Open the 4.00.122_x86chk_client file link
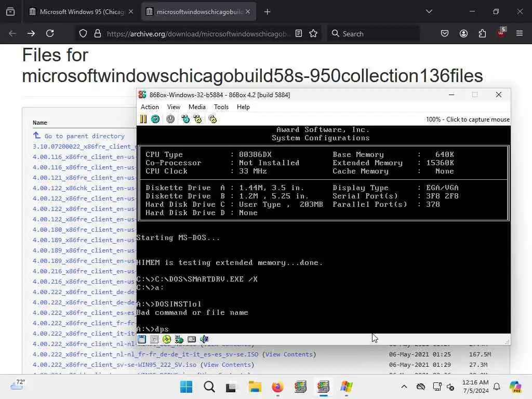Viewport: 532px width, 399px height. pyautogui.click(x=85, y=188)
